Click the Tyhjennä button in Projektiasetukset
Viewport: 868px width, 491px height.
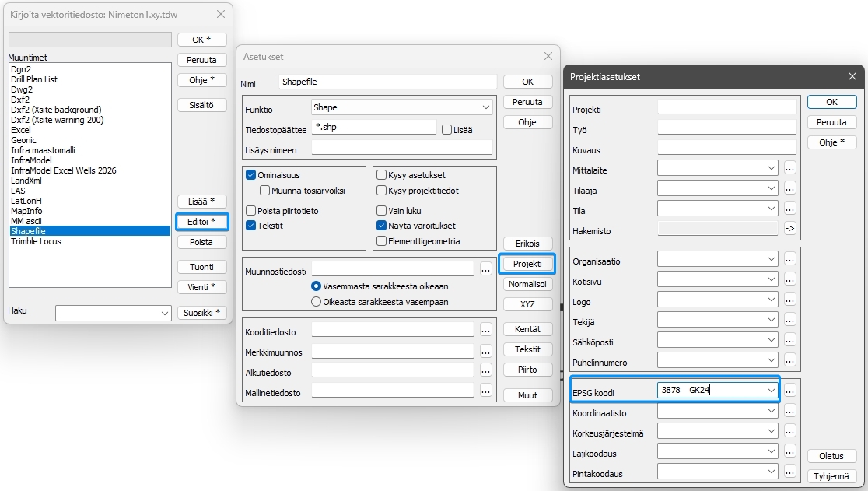pos(831,476)
